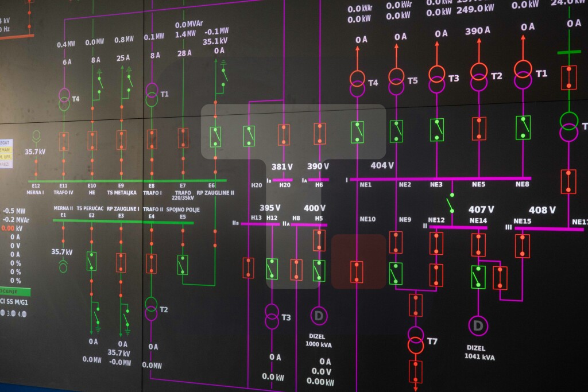Toggle the green breaker above NE1
The image size is (588, 392).
pyautogui.click(x=357, y=132)
